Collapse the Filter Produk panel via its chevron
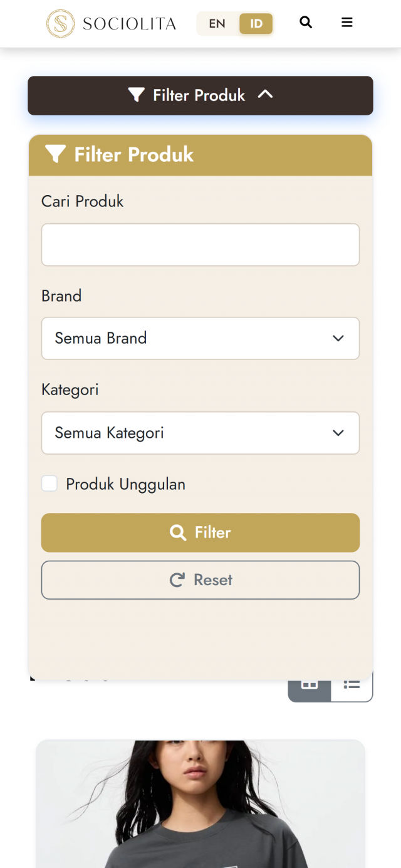 [x=265, y=95]
